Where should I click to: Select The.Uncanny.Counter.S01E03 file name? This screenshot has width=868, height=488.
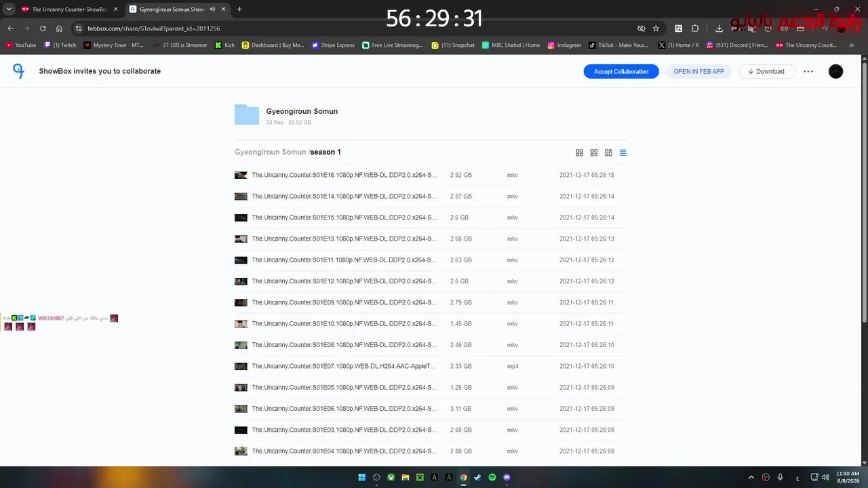tap(344, 430)
